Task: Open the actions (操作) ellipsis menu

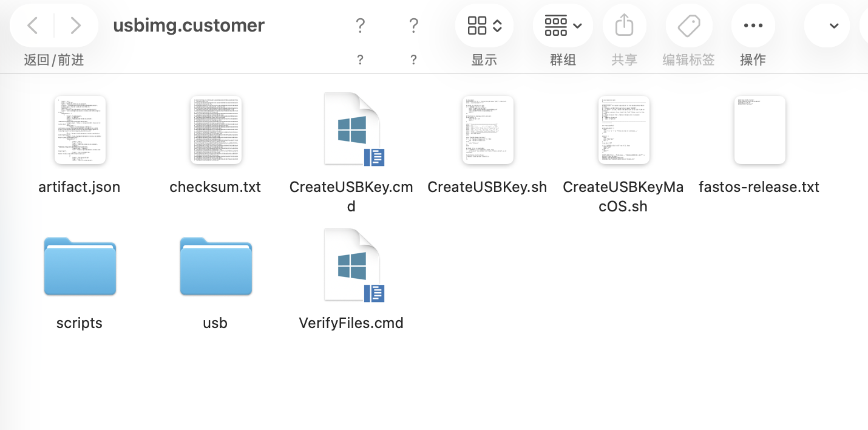Action: (753, 26)
